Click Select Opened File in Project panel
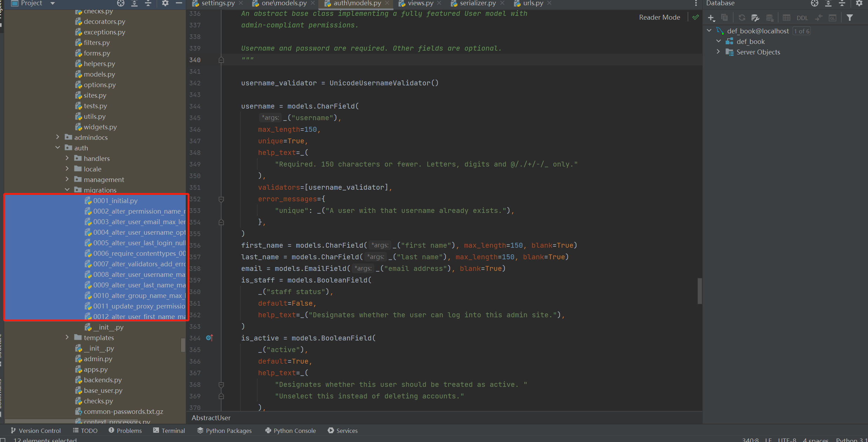Image resolution: width=868 pixels, height=442 pixels. click(x=121, y=3)
